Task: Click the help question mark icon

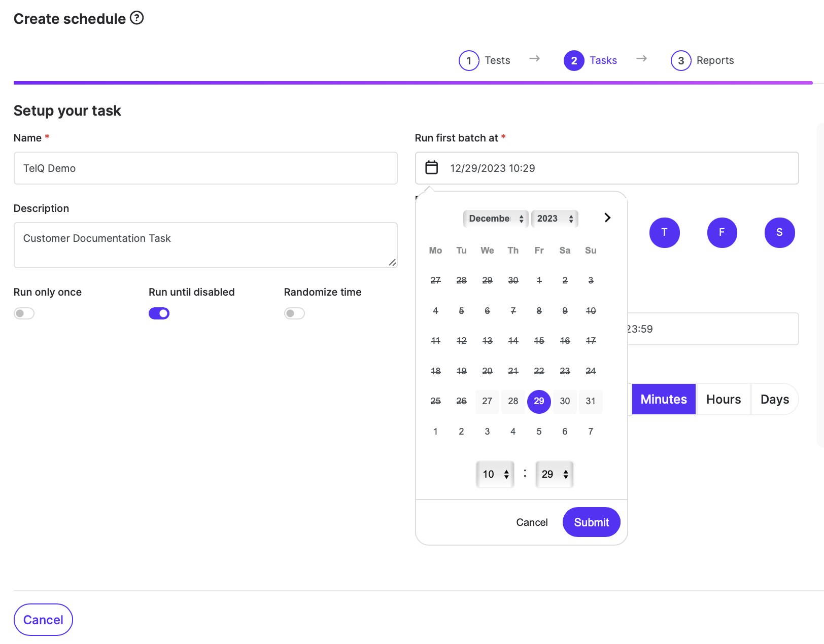Action: [x=137, y=18]
